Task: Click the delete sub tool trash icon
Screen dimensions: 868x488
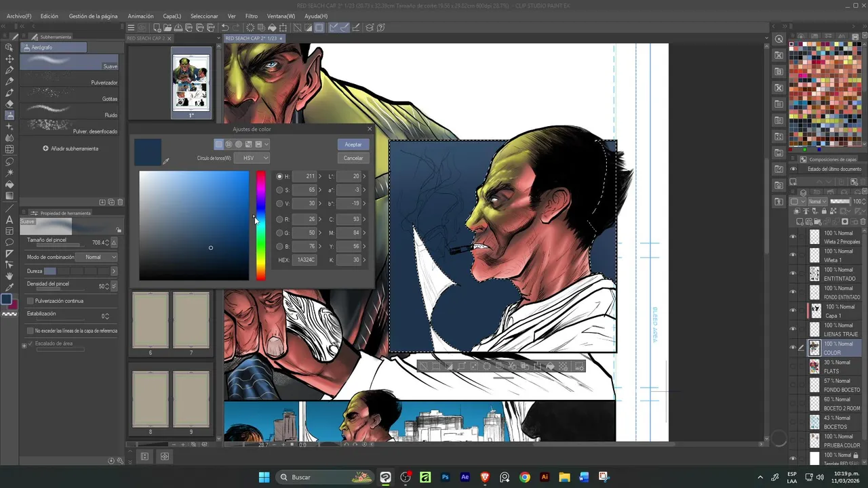Action: [121, 202]
